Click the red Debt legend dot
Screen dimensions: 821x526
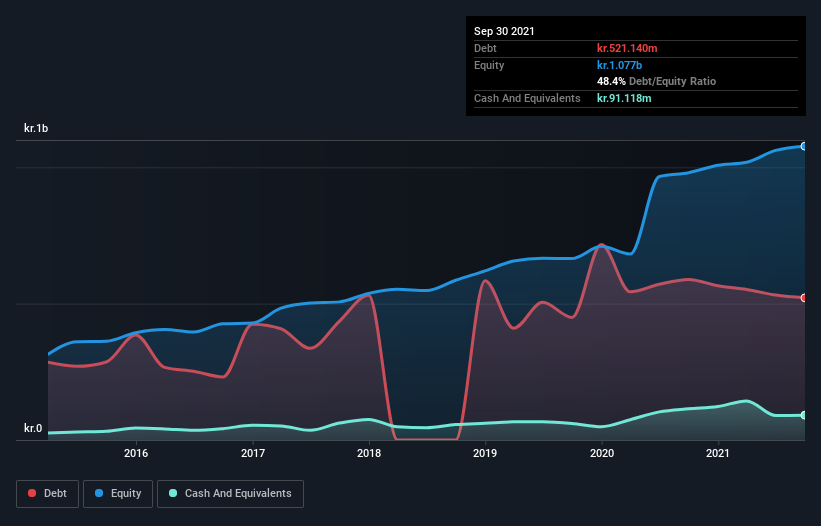(x=32, y=493)
